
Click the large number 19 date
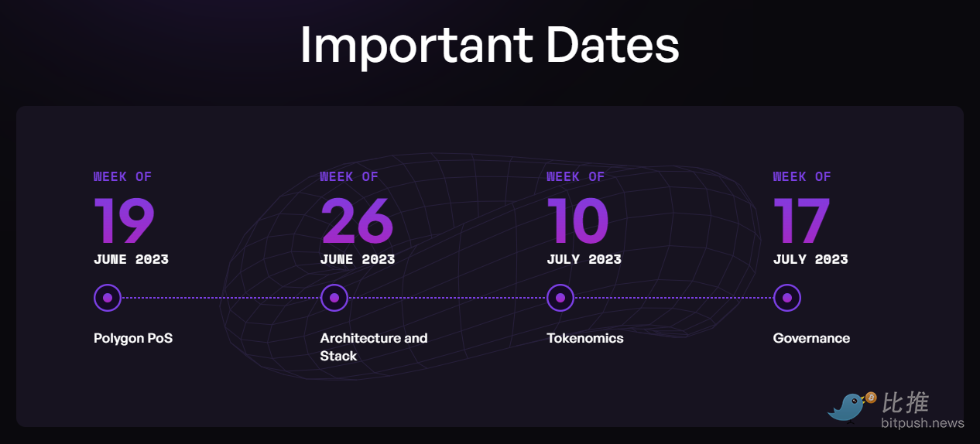(x=124, y=220)
